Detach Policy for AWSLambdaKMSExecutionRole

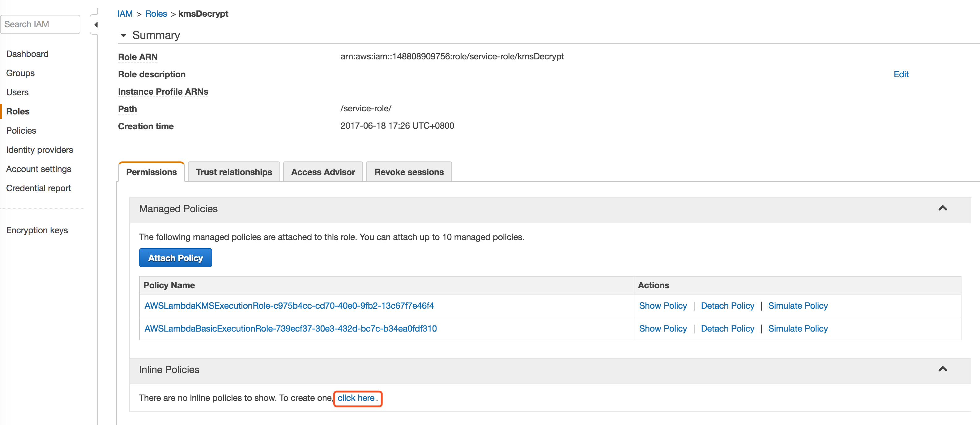[x=727, y=306]
